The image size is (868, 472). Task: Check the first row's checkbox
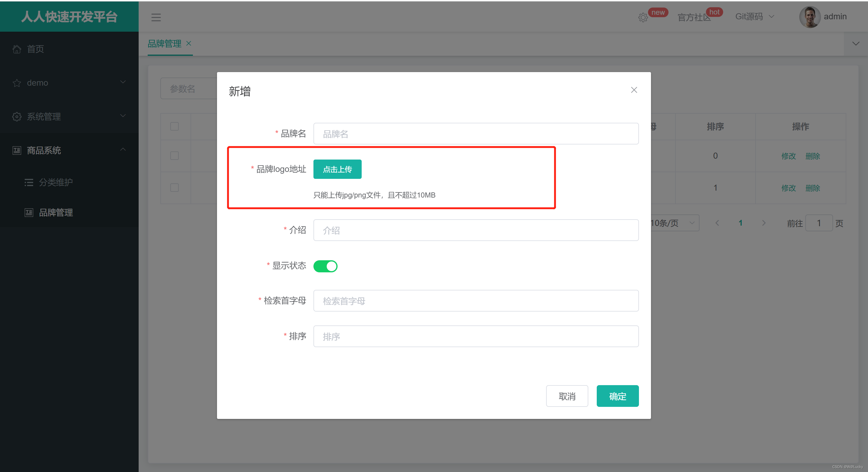coord(174,156)
